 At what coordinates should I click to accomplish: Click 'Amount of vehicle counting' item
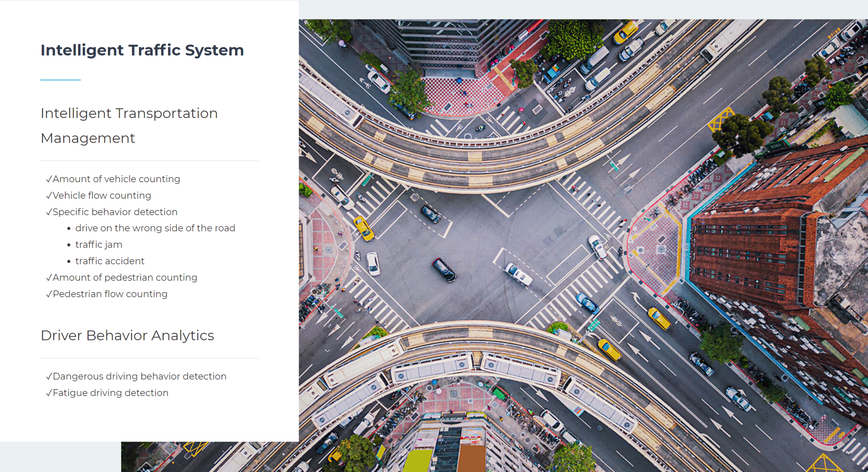[113, 179]
